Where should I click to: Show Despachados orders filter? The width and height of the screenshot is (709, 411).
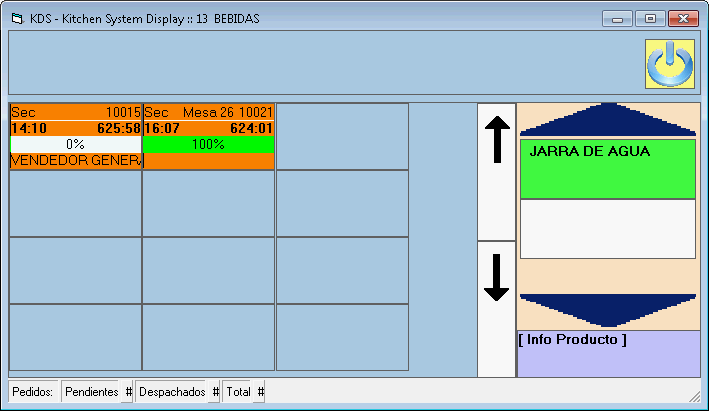pyautogui.click(x=177, y=392)
